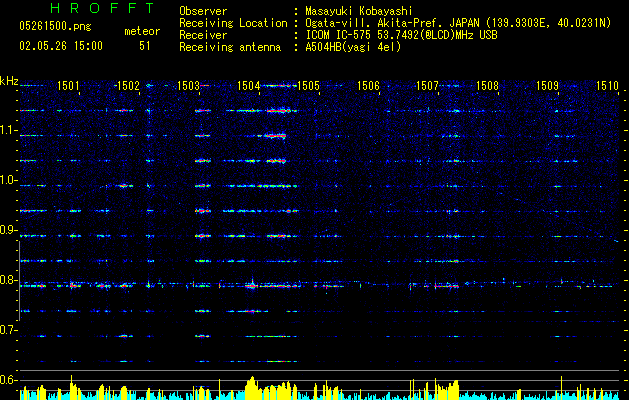This screenshot has width=629, height=400.
Task: Click the Receiving Location label
Action: [233, 24]
